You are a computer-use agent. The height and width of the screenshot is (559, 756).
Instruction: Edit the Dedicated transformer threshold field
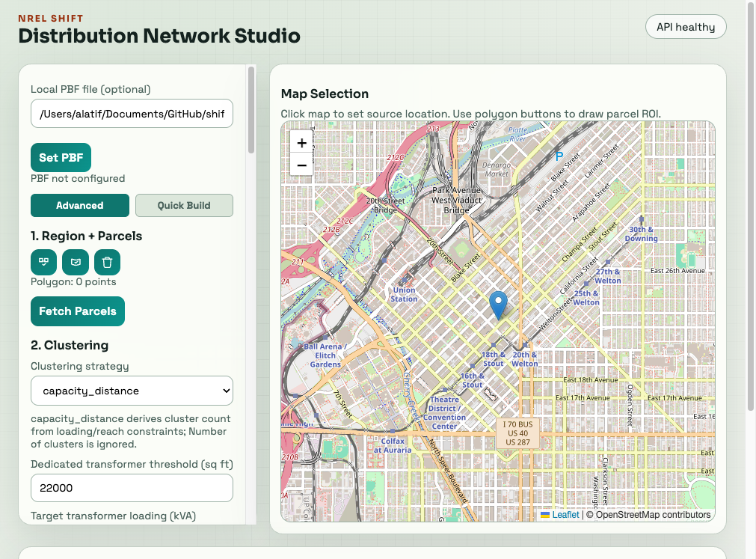[132, 488]
